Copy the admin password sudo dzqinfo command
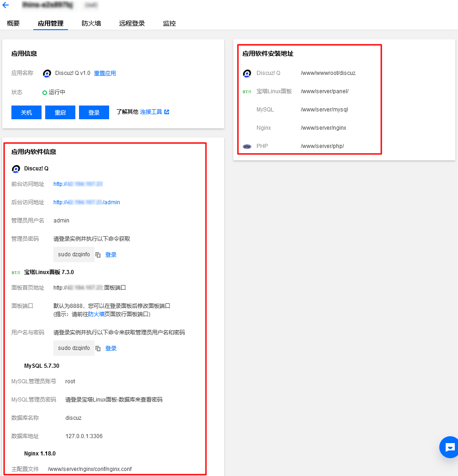Image resolution: width=458 pixels, height=476 pixels. click(x=98, y=255)
